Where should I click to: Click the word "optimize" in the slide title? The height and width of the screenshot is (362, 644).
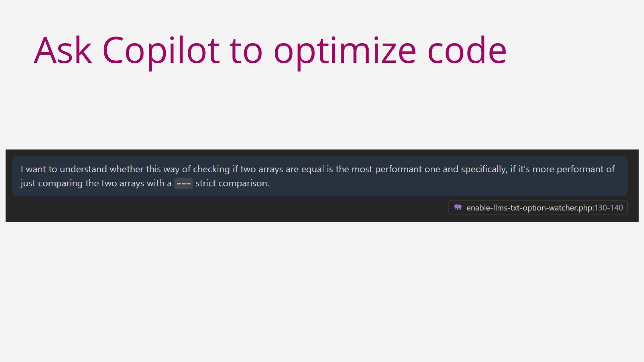tap(345, 50)
